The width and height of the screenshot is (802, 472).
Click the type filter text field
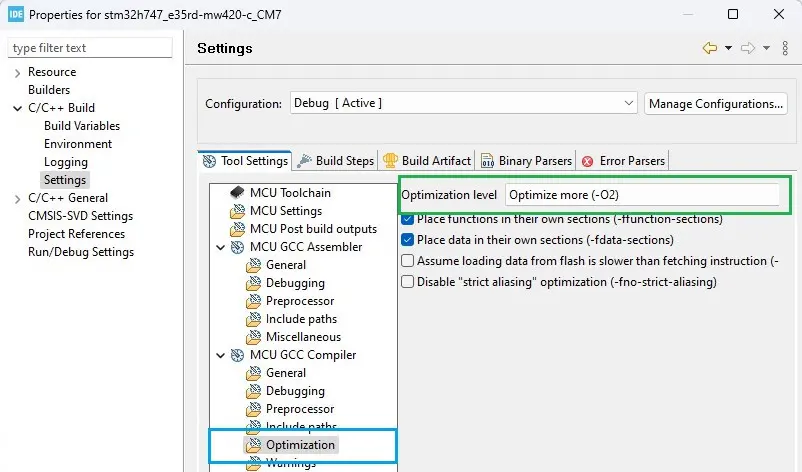click(x=90, y=48)
